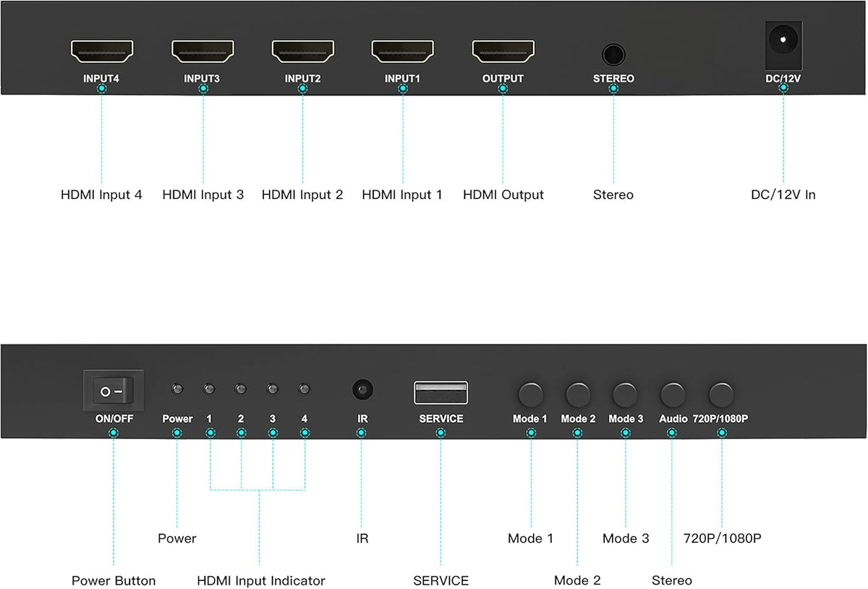
Task: Click the IR receiver sensor window
Action: 363,389
